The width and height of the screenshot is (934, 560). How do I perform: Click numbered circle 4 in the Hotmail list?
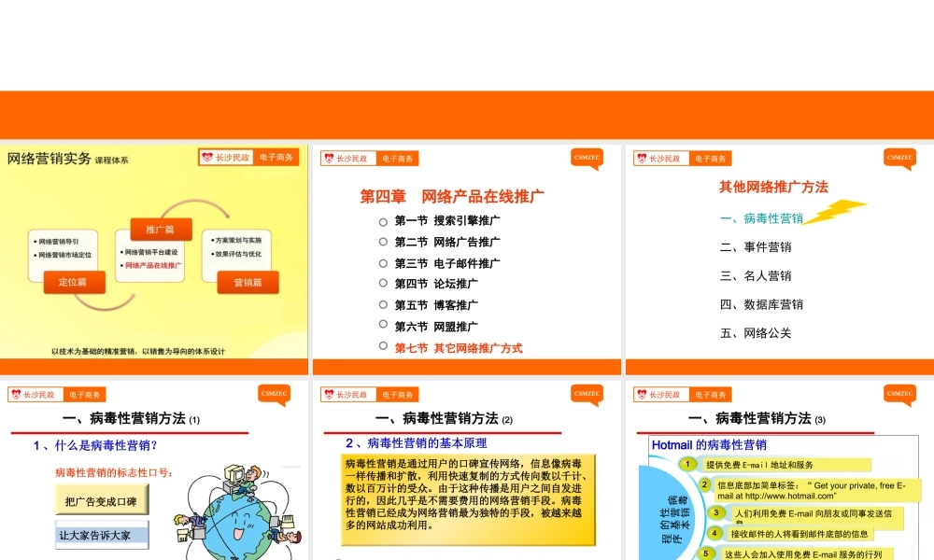tap(715, 533)
